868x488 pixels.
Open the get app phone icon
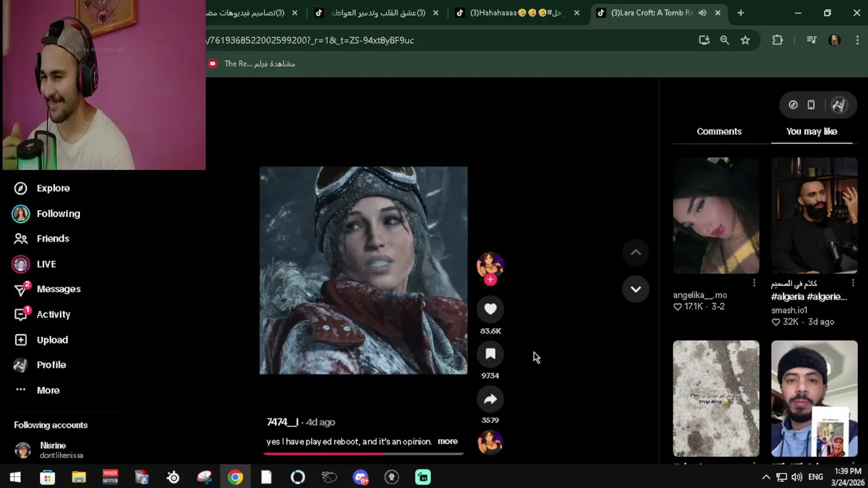tap(811, 104)
